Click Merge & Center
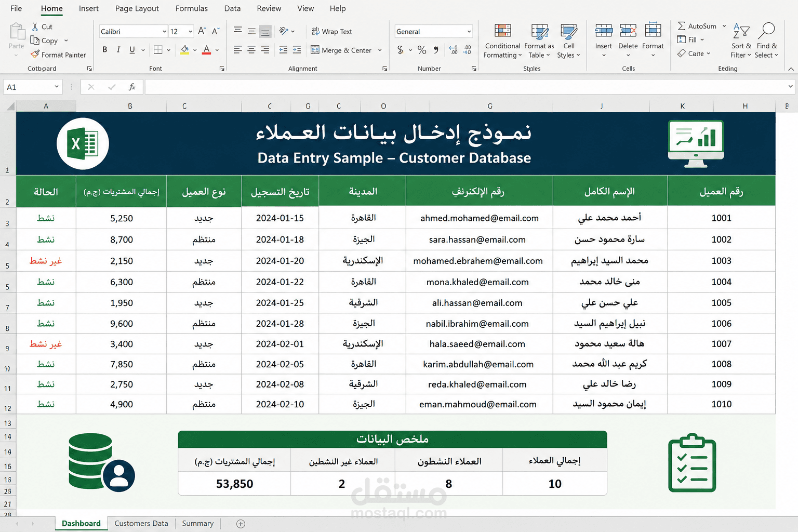Image resolution: width=798 pixels, height=532 pixels. pyautogui.click(x=341, y=50)
